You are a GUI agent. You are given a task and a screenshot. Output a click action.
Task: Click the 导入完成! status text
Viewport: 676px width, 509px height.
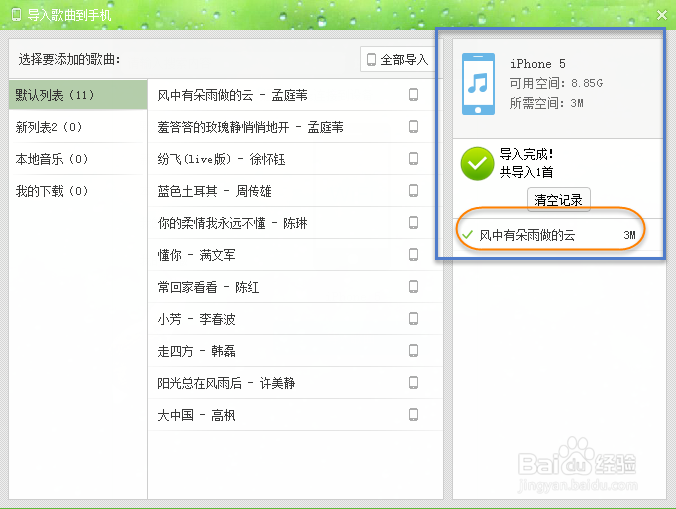coord(526,154)
